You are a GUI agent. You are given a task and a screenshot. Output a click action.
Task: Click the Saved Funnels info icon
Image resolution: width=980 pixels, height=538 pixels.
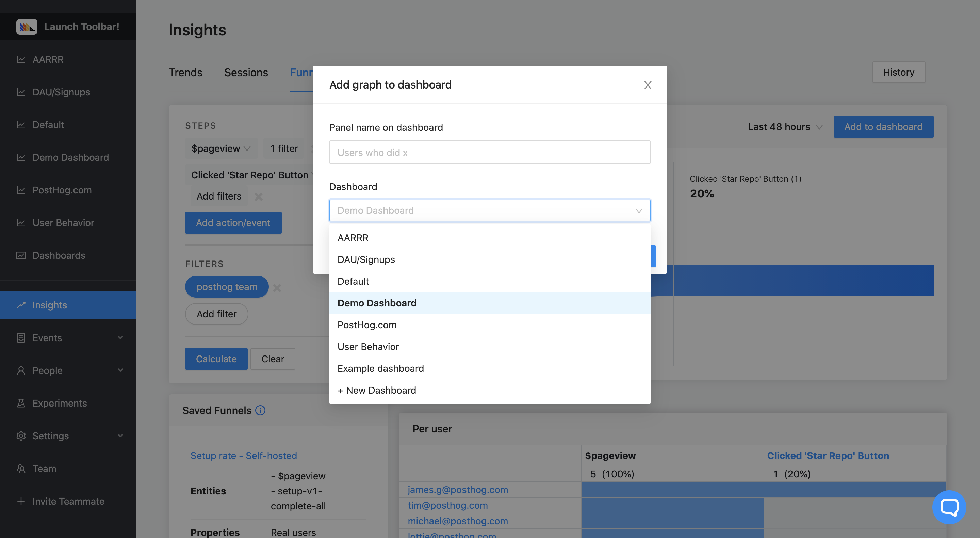[260, 410]
